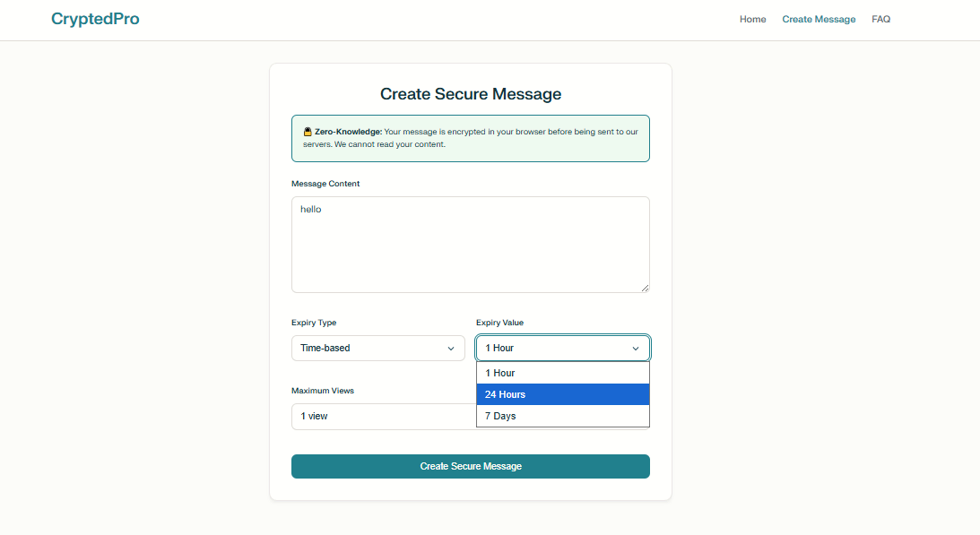The image size is (980, 535).
Task: Click the lock icon in Zero-Knowledge banner
Action: point(308,132)
